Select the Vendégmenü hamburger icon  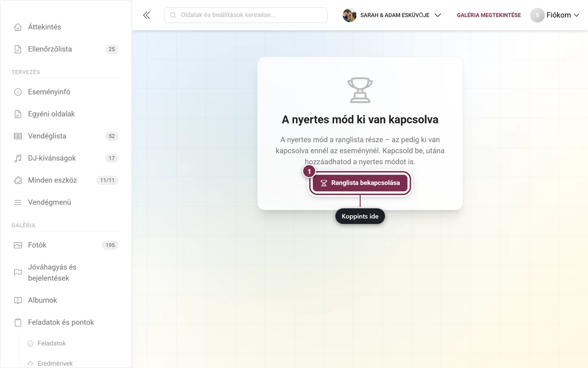(18, 202)
